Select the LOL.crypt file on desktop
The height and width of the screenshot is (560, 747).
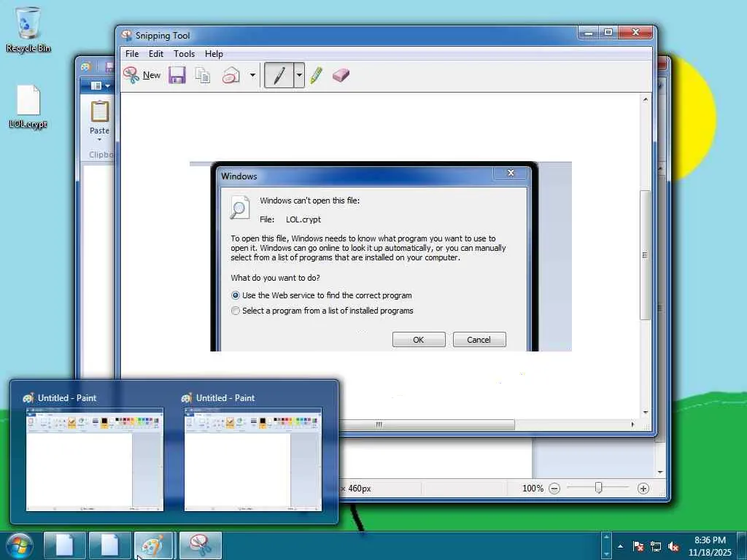coord(28,106)
